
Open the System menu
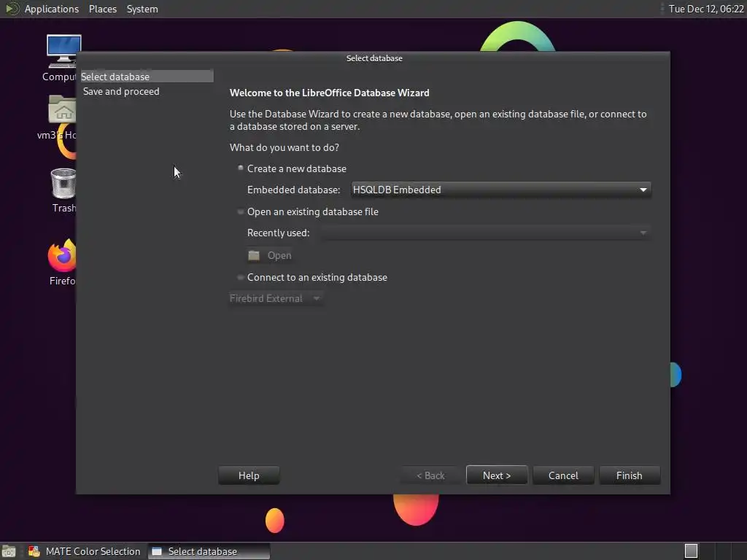point(142,9)
